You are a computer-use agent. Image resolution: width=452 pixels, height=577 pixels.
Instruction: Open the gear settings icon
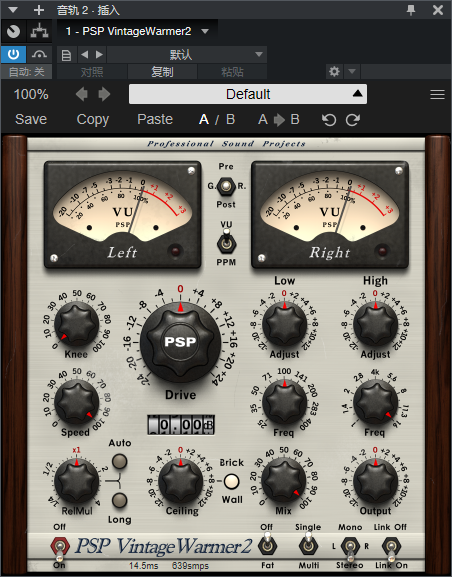coord(334,71)
